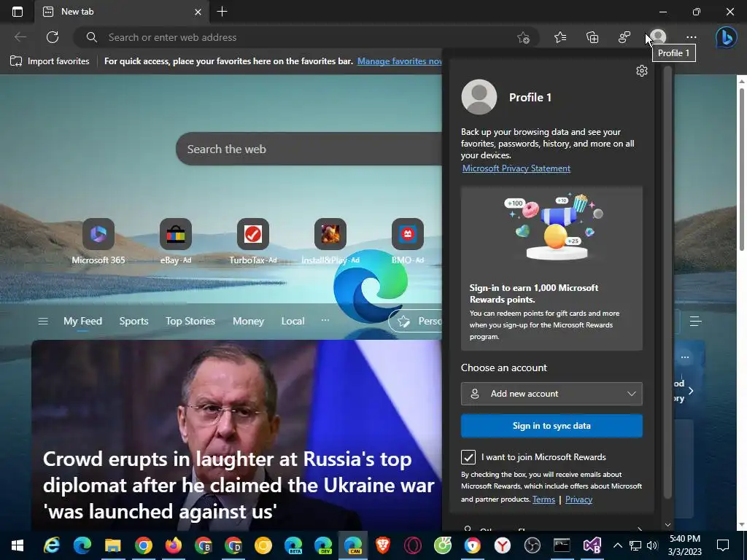
Task: Close the New tab tab
Action: tap(198, 12)
